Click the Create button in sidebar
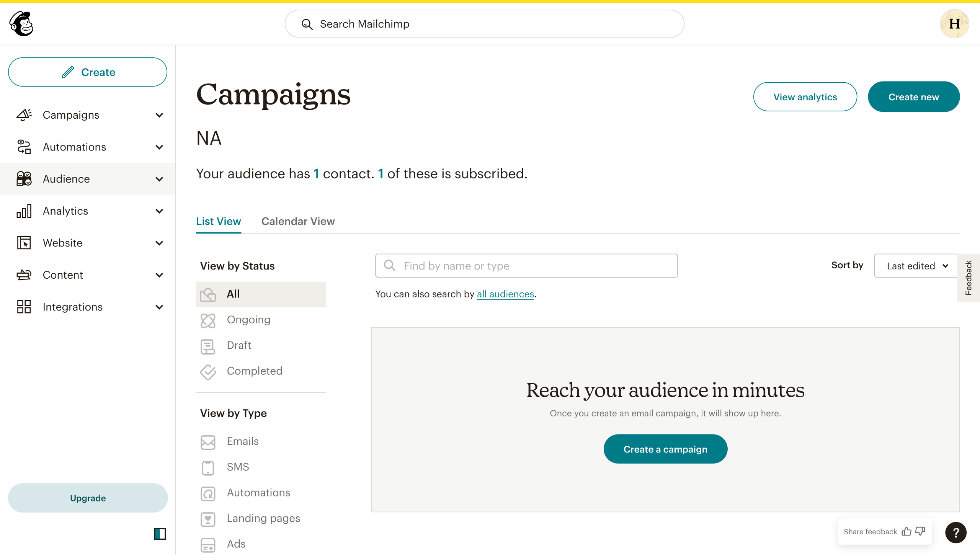Screen dimensions: 980x555 88,72
